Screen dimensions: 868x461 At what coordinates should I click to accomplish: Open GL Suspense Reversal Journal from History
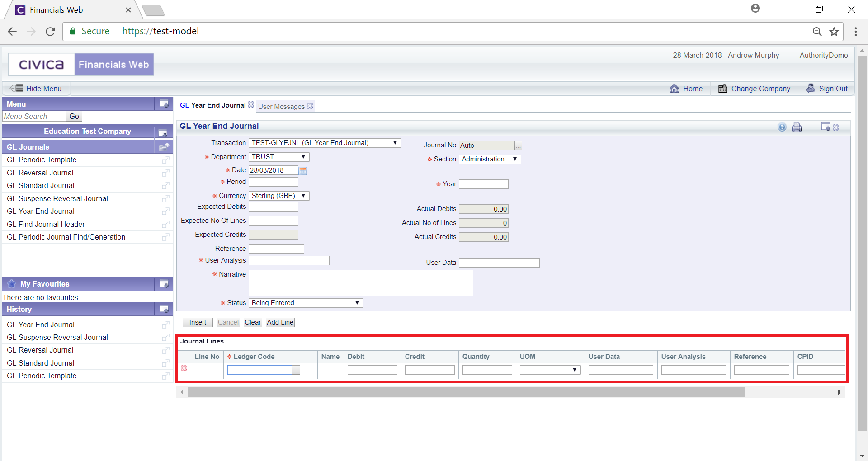point(57,337)
